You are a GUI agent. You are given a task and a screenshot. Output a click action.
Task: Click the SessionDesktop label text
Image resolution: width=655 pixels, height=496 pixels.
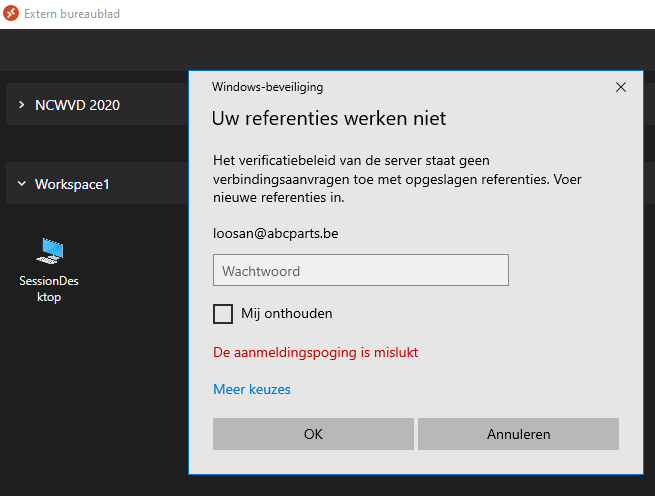click(x=49, y=289)
